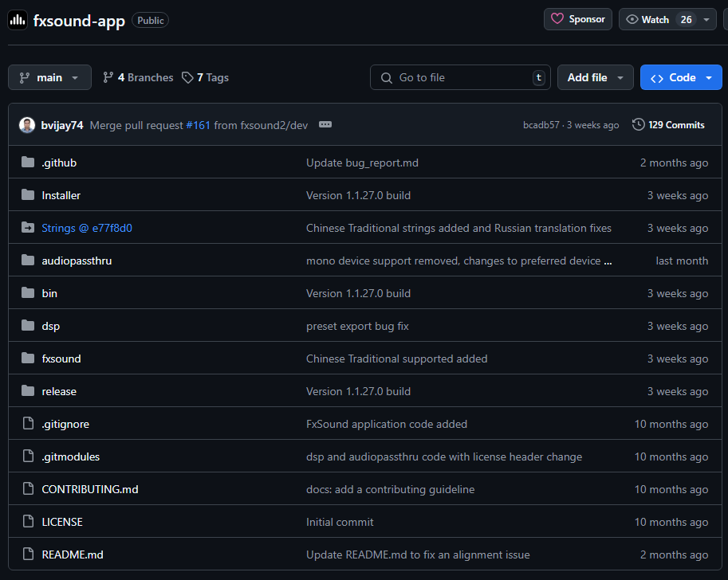Open commit 'Update bug_report.md'
Screen dimensions: 728x580
click(362, 163)
